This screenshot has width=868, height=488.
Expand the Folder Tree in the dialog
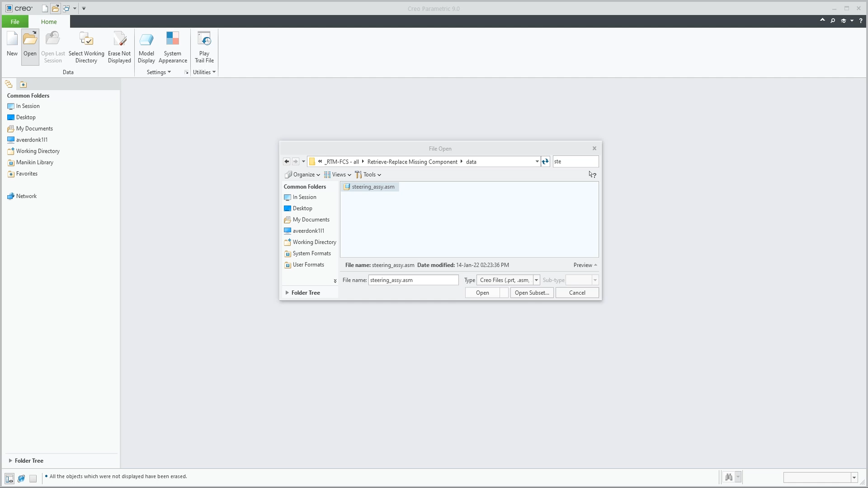tap(305, 292)
